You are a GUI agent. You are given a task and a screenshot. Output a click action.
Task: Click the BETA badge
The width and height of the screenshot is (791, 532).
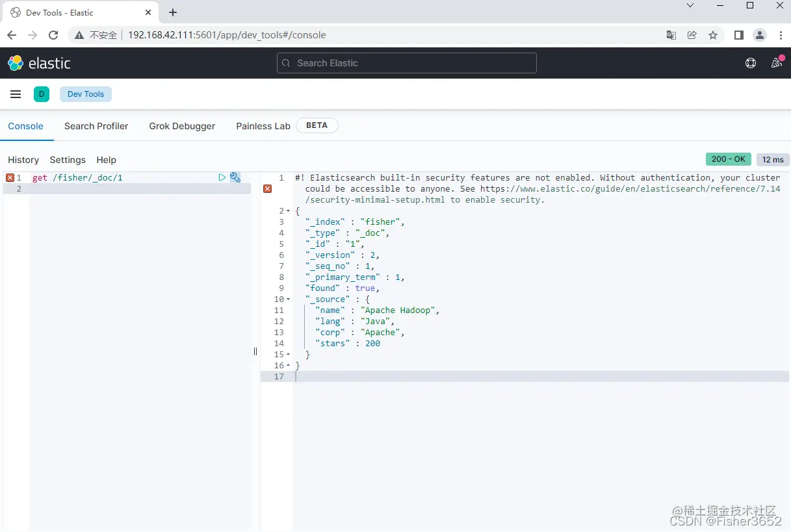coord(317,125)
